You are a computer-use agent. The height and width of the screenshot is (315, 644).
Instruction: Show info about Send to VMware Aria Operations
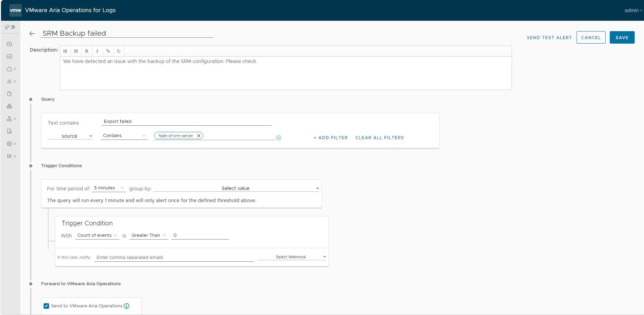click(x=127, y=306)
